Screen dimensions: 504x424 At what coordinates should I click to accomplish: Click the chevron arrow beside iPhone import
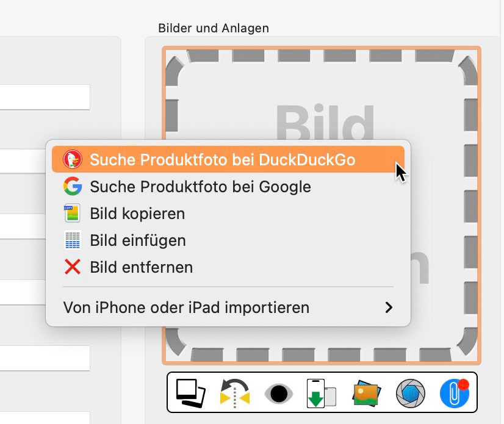389,307
